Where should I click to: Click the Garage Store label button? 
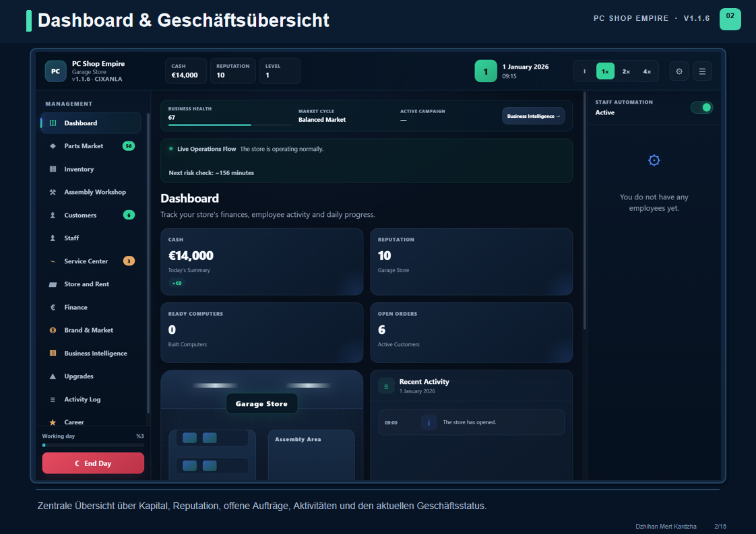tap(261, 404)
